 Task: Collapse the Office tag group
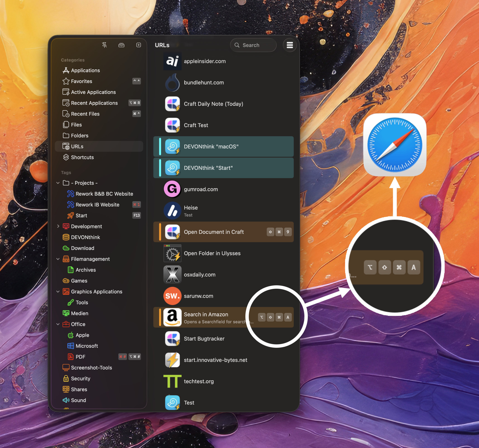pos(58,324)
